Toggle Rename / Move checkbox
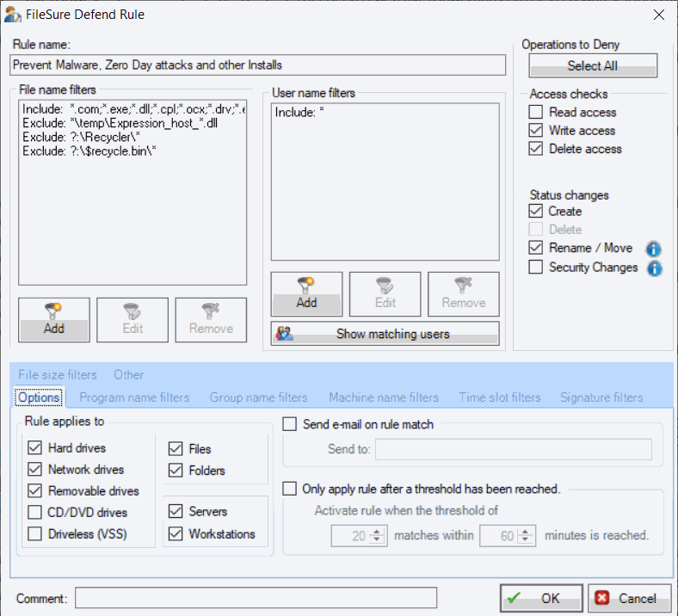This screenshot has width=678, height=616. [x=536, y=248]
